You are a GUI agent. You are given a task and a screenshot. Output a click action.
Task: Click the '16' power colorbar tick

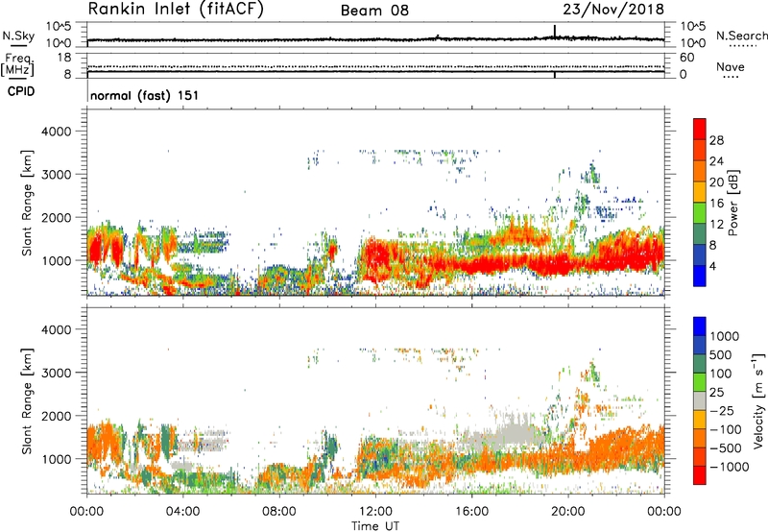716,204
